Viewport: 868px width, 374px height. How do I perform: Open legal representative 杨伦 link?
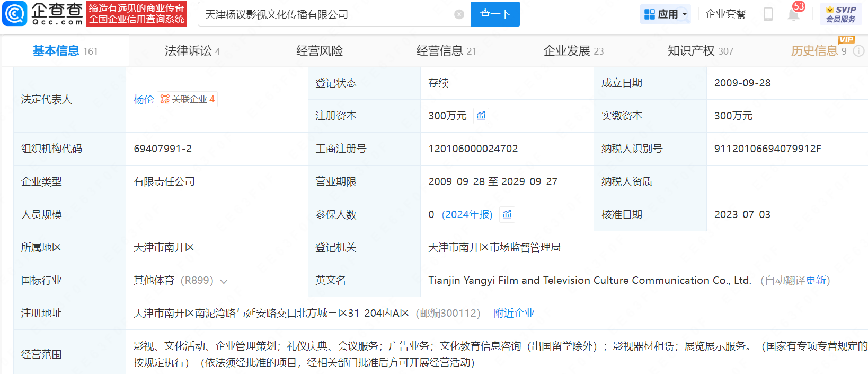coord(144,99)
